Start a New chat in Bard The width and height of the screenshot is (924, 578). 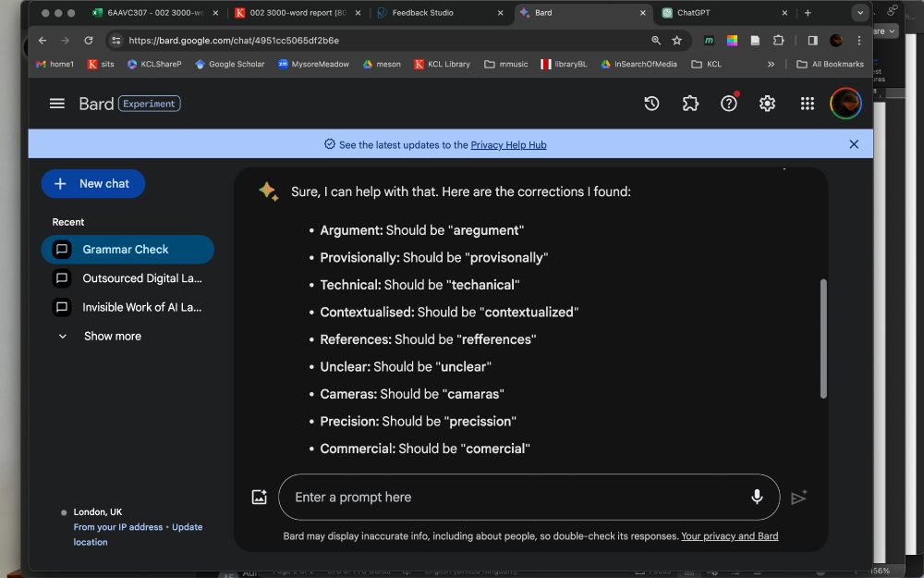[x=92, y=183]
